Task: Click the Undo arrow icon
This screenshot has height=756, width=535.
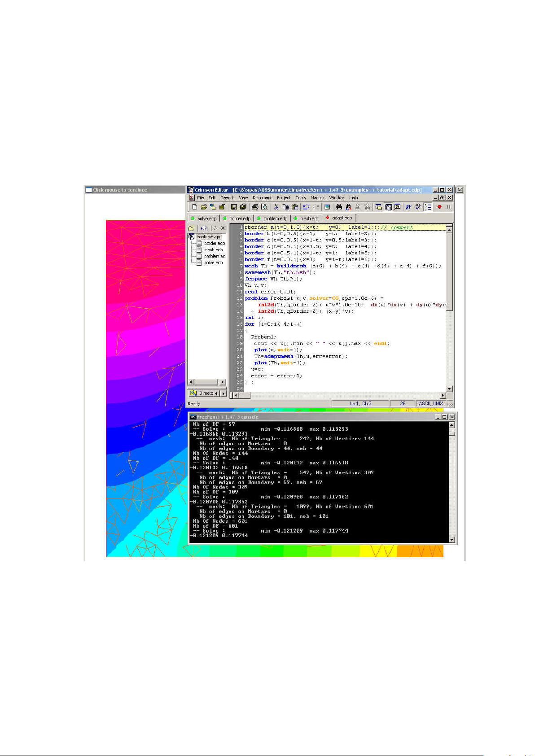Action: (306, 207)
